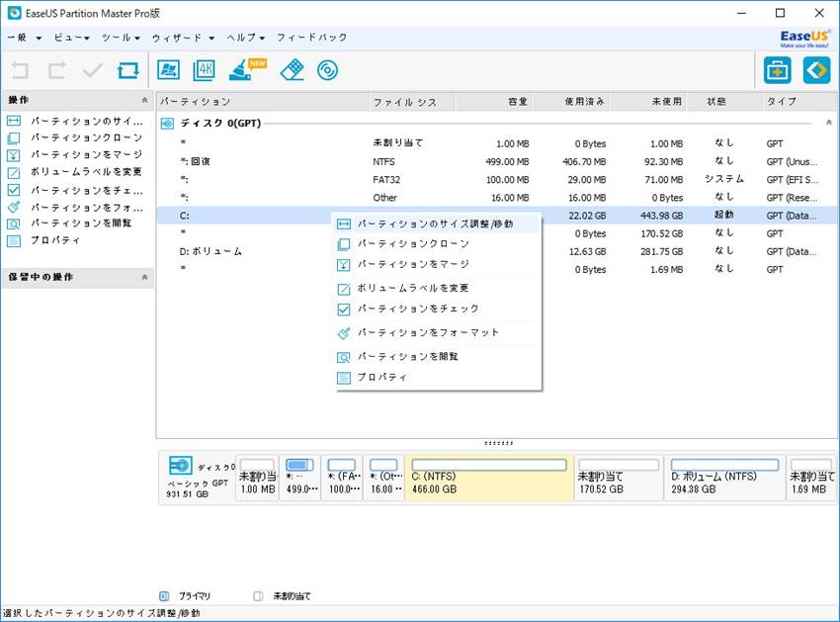This screenshot has width=840, height=622.
Task: Click the EaseUS logo at top right
Action: point(804,38)
